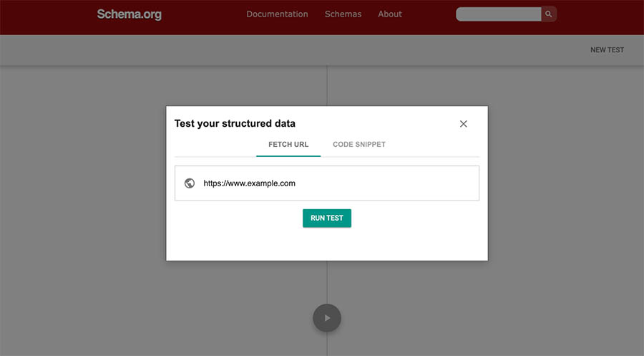Image resolution: width=644 pixels, height=356 pixels.
Task: Click the search magnifier icon button
Action: [549, 14]
